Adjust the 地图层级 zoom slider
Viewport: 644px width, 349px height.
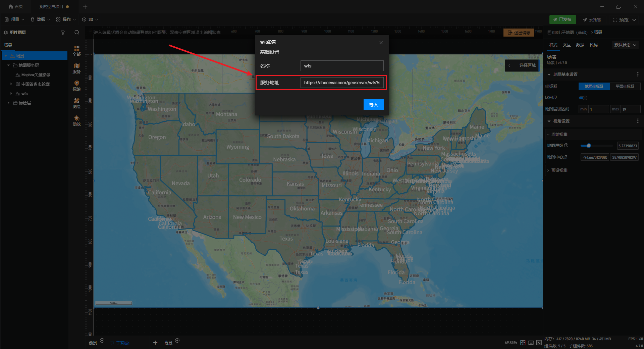(x=589, y=146)
